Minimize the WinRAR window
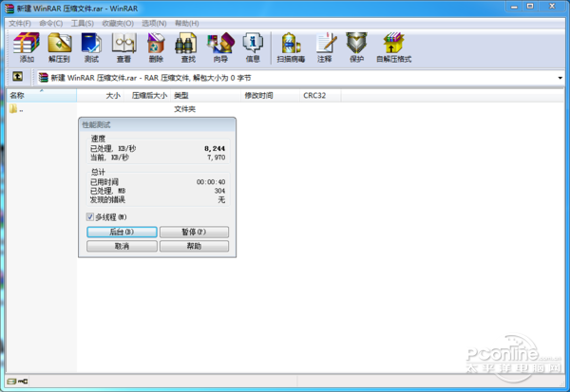 pyautogui.click(x=514, y=7)
